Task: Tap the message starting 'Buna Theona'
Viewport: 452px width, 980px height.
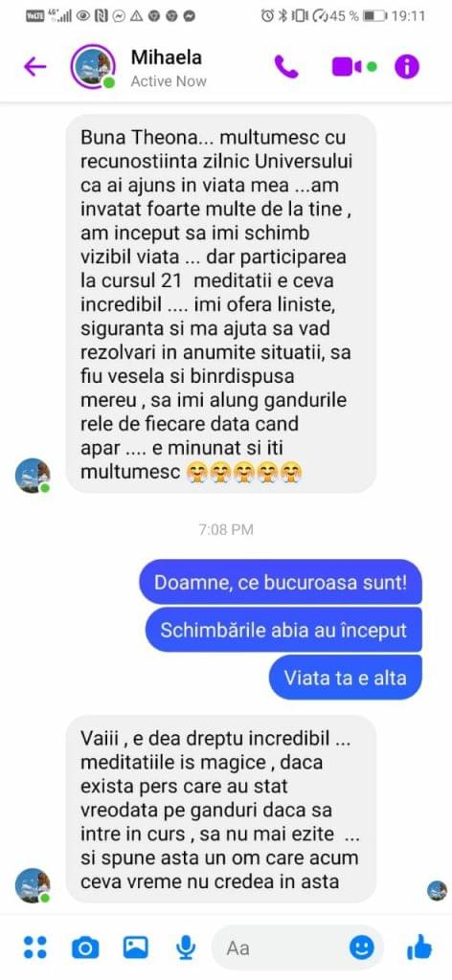Action: pyautogui.click(x=221, y=303)
